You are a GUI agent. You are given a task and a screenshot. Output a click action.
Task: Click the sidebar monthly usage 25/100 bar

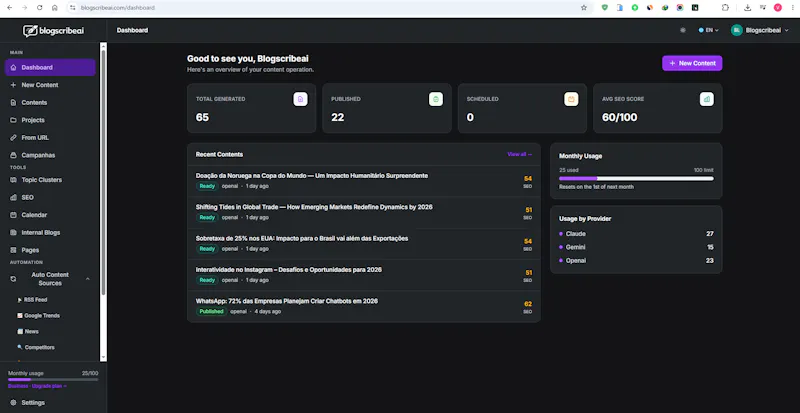(x=53, y=379)
